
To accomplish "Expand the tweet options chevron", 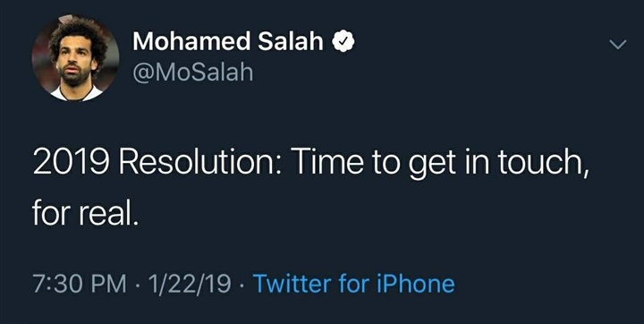I will click(618, 44).
